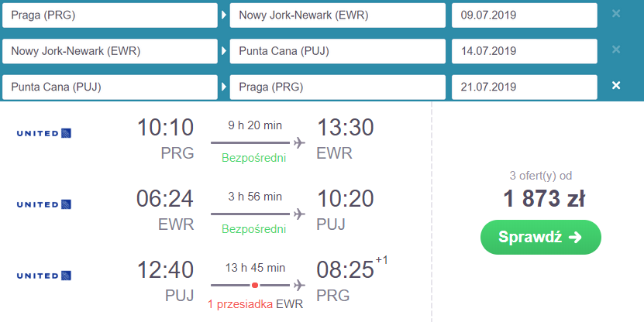Screen dimensions: 644x322
Task: Edit origin field Praga (PRG) in first row
Action: (110, 15)
